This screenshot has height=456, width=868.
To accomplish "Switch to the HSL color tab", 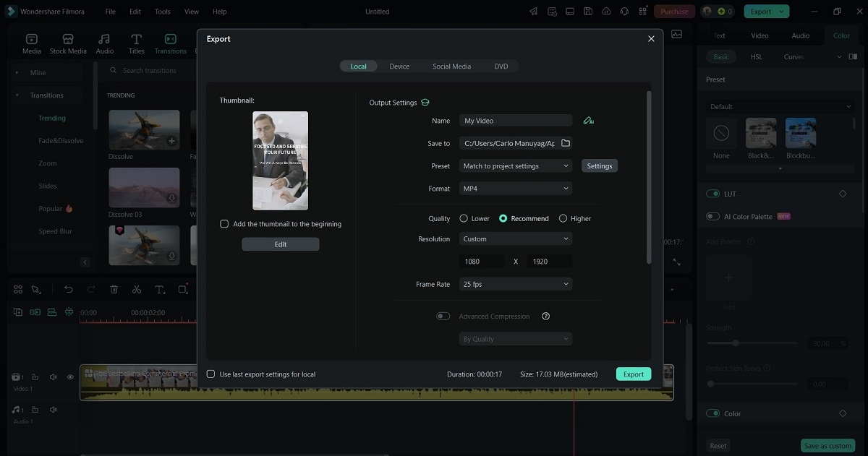I will tap(756, 56).
